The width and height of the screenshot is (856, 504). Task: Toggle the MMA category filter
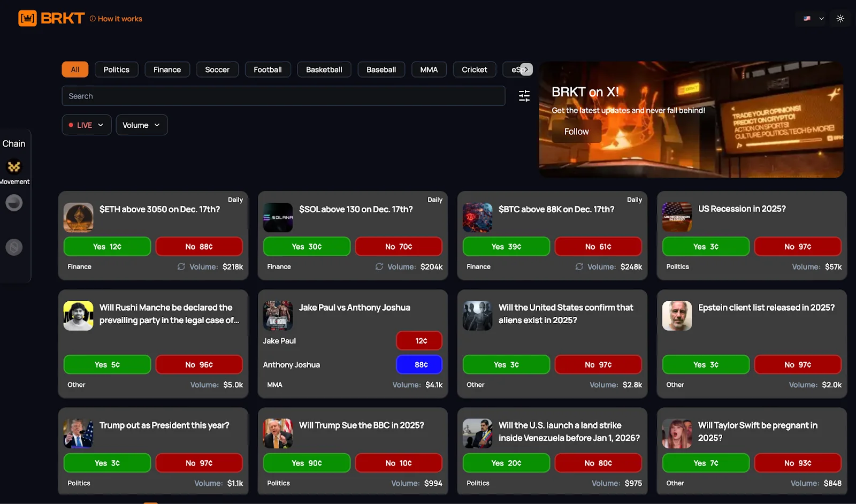click(429, 69)
